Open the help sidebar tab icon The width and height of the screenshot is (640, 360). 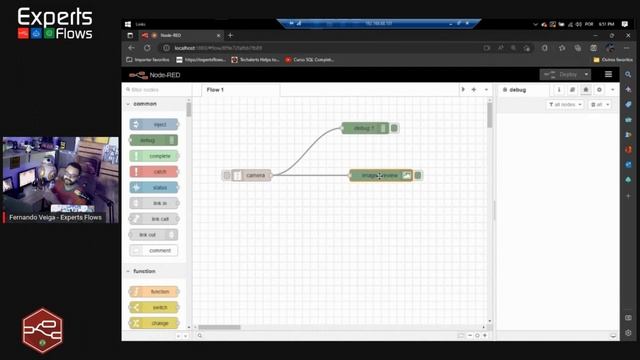click(572, 90)
